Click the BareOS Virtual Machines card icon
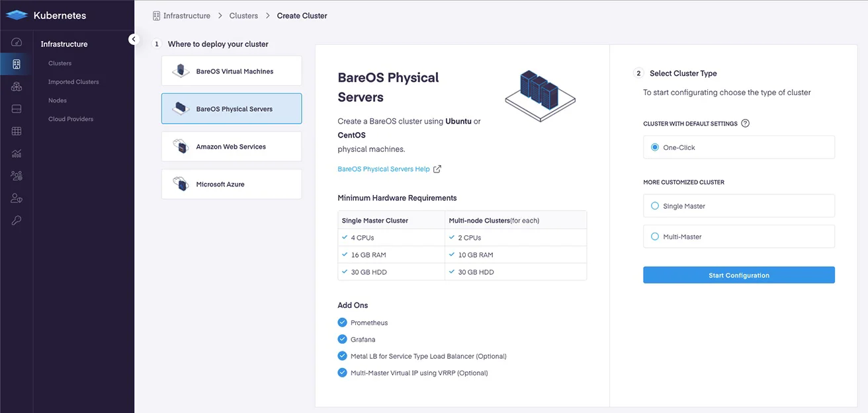Image resolution: width=868 pixels, height=413 pixels. [x=181, y=71]
